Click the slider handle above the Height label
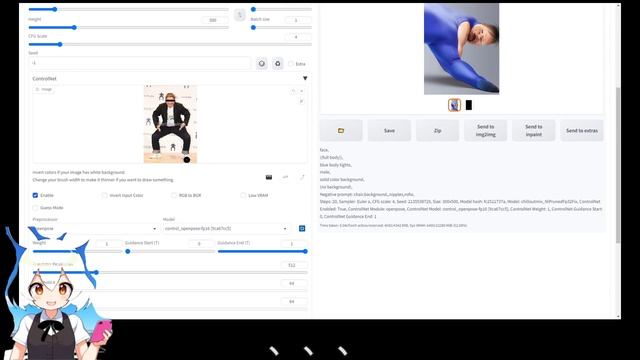This screenshot has height=360, width=640. tap(55, 9)
